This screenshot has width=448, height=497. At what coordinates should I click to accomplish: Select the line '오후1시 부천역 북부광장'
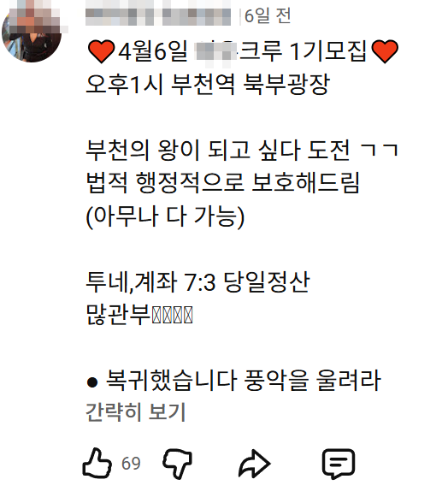[208, 85]
